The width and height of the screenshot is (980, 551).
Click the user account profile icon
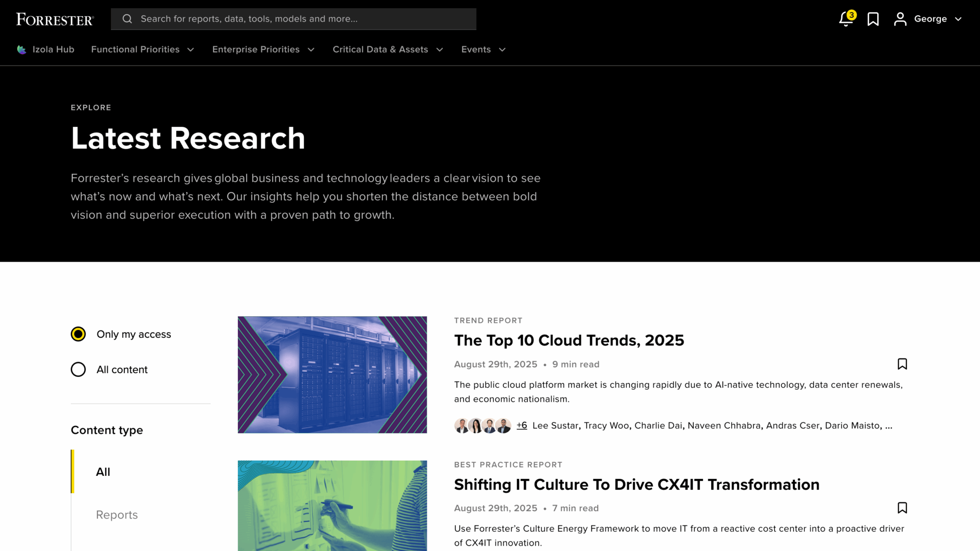[x=900, y=19]
